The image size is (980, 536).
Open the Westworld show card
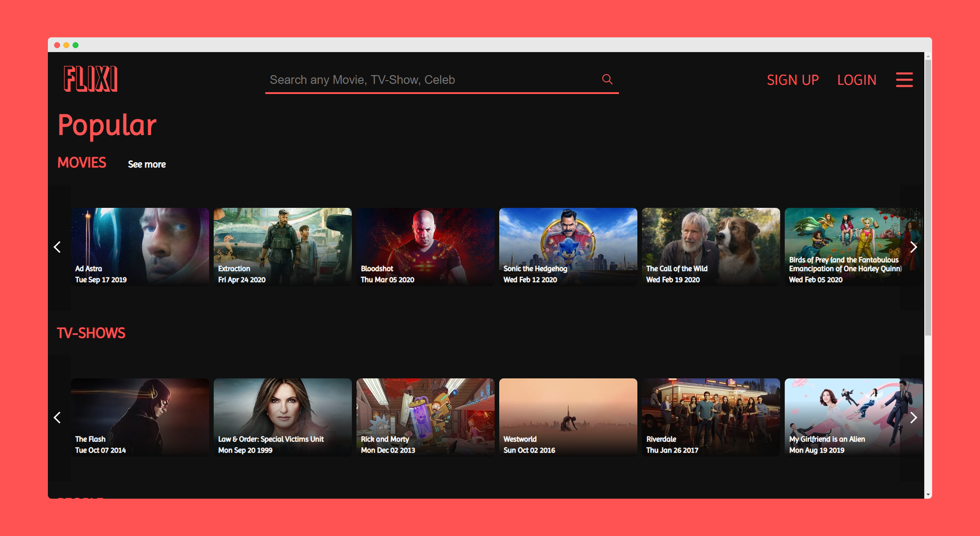[x=568, y=418]
